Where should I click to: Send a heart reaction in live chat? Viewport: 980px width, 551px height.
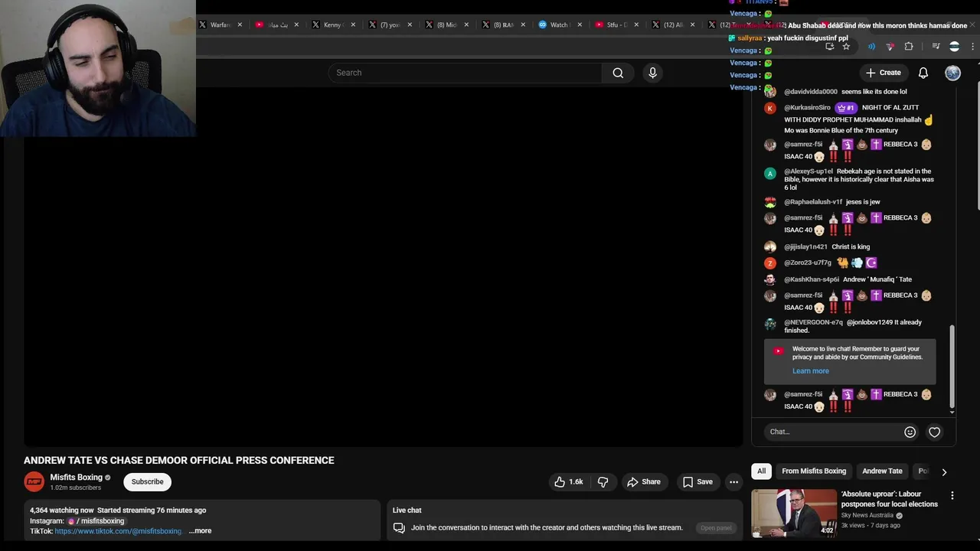935,432
